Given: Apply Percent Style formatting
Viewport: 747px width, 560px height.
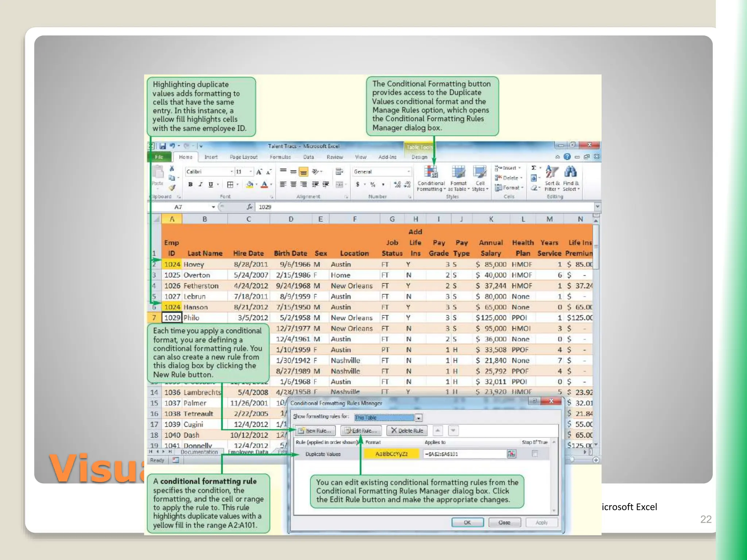Looking at the screenshot, I should click(x=373, y=184).
